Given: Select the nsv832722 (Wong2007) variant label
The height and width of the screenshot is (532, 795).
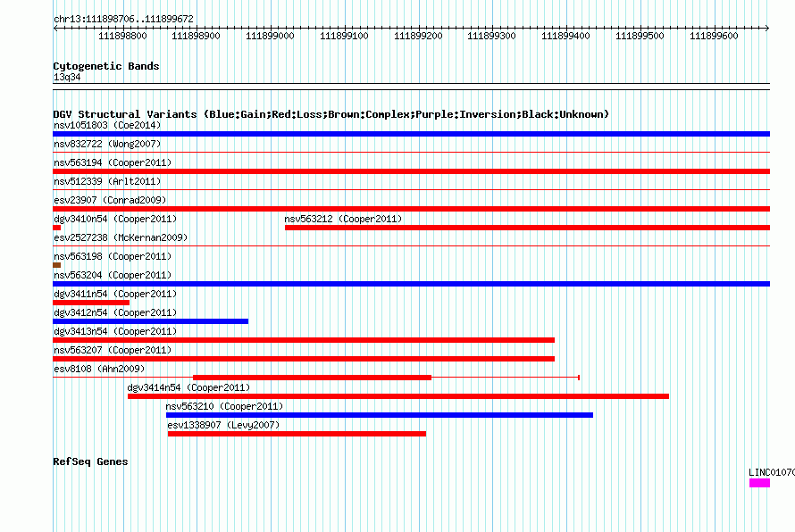Looking at the screenshot, I should point(107,144).
